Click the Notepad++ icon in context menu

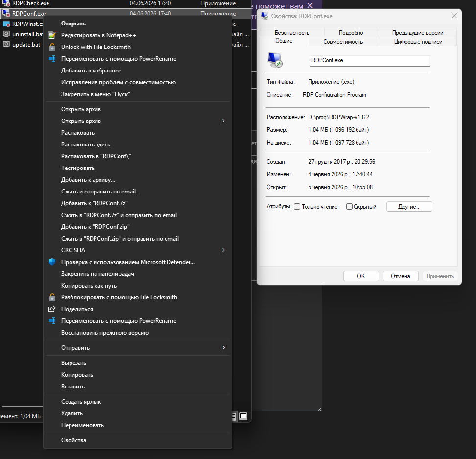pyautogui.click(x=52, y=35)
